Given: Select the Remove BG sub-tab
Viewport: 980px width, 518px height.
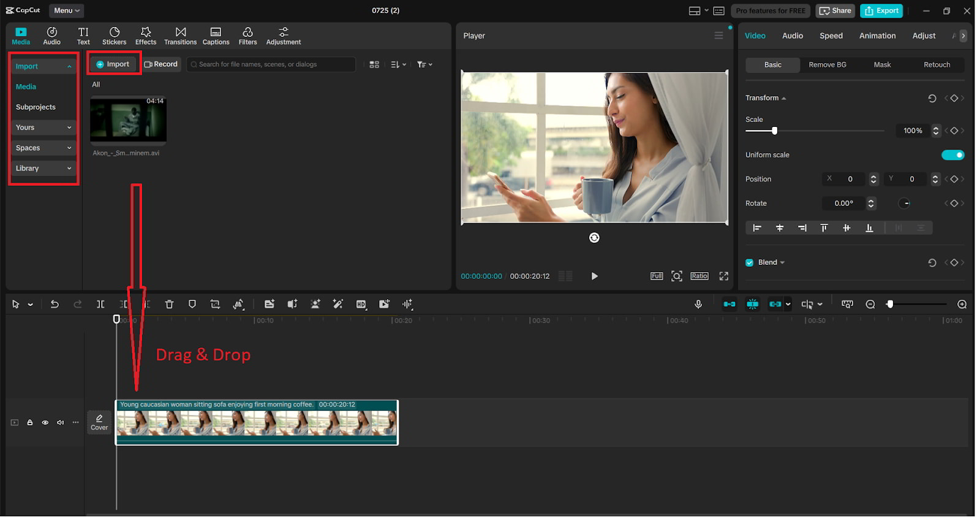Looking at the screenshot, I should click(827, 65).
